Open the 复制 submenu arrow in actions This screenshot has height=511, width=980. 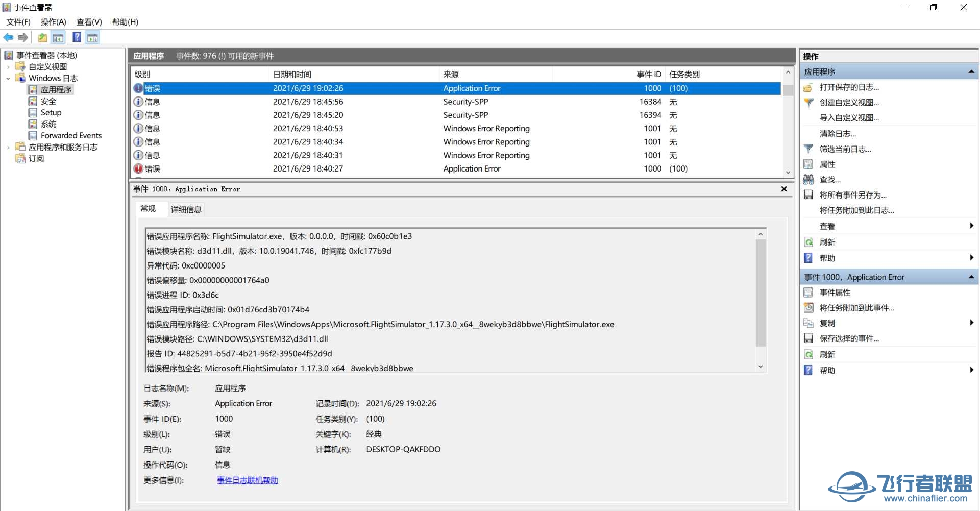pyautogui.click(x=971, y=323)
